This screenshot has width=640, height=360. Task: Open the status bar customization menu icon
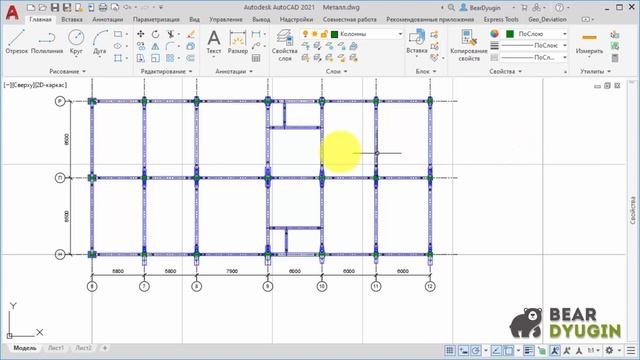pyautogui.click(x=631, y=350)
